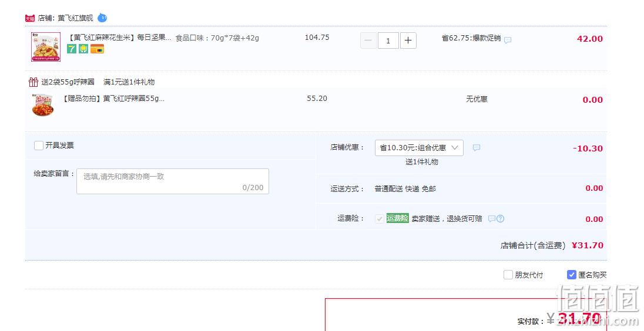The image size is (644, 331).
Task: Click the 店铺合计(含运费) ¥31.70 total
Action: (552, 245)
